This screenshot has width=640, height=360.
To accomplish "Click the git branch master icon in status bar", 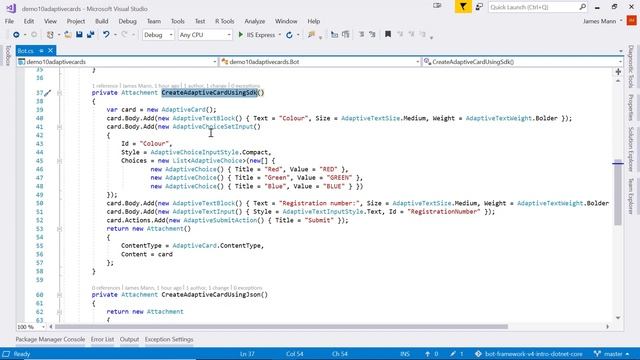I will [x=597, y=354].
